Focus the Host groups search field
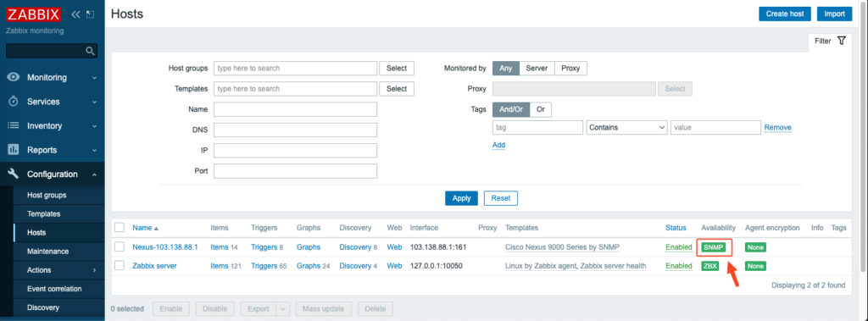868x321 pixels. click(295, 68)
